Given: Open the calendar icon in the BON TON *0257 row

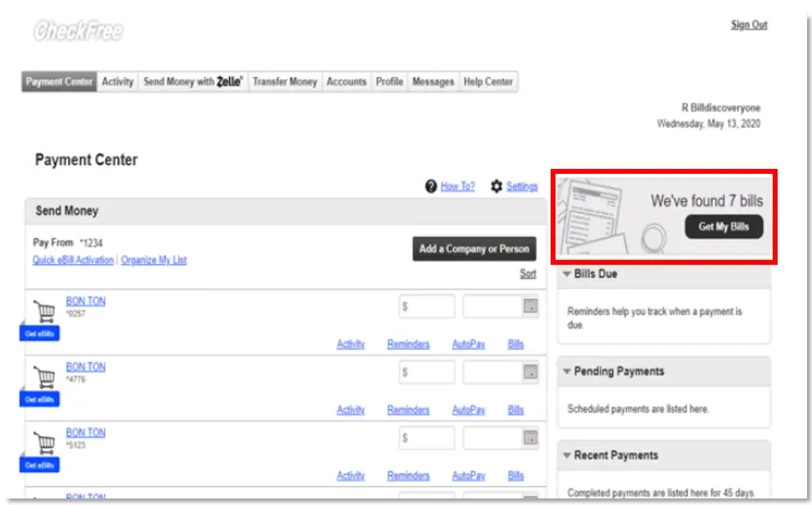Looking at the screenshot, I should 530,307.
